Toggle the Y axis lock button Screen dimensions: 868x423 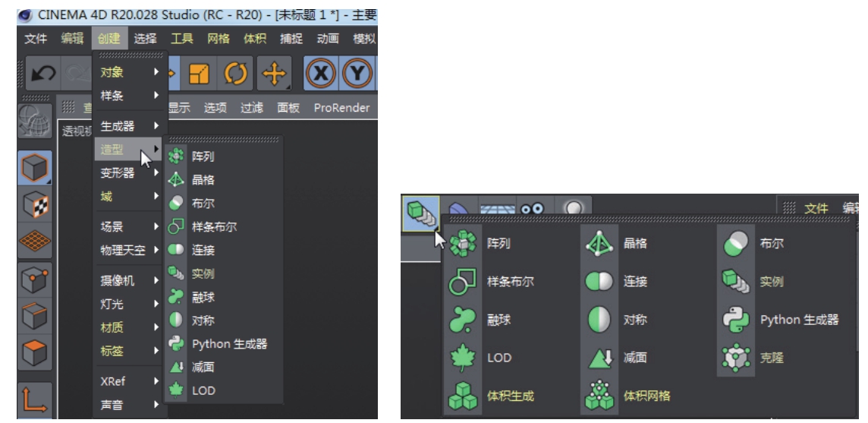pyautogui.click(x=357, y=73)
